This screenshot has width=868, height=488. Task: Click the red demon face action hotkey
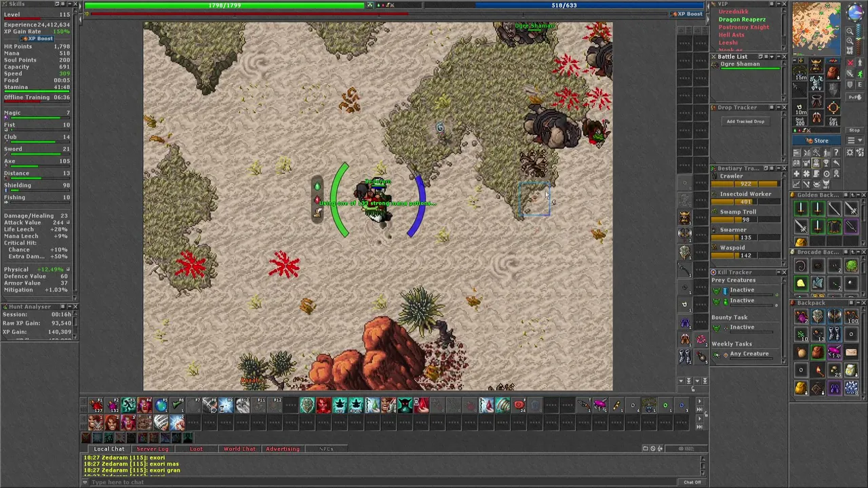[323, 405]
